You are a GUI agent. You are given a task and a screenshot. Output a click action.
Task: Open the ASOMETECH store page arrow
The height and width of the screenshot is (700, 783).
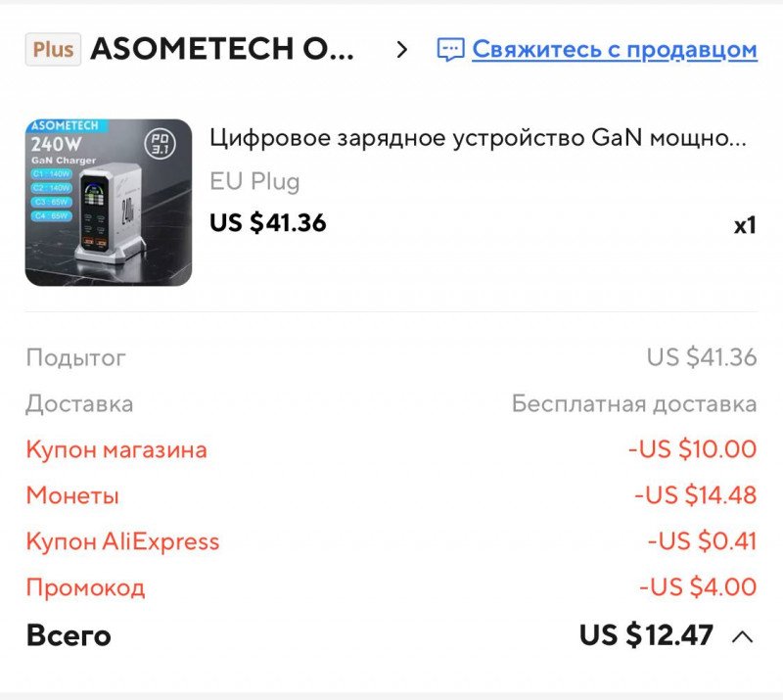tap(401, 50)
